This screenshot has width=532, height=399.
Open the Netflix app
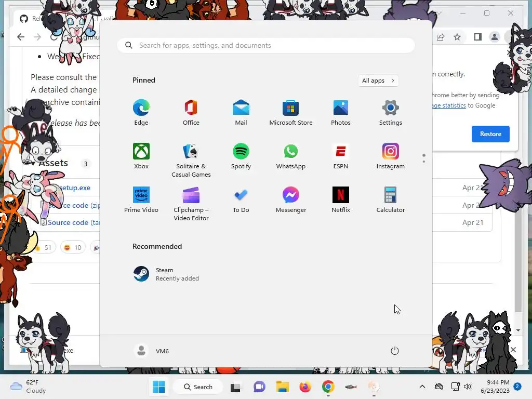click(341, 200)
